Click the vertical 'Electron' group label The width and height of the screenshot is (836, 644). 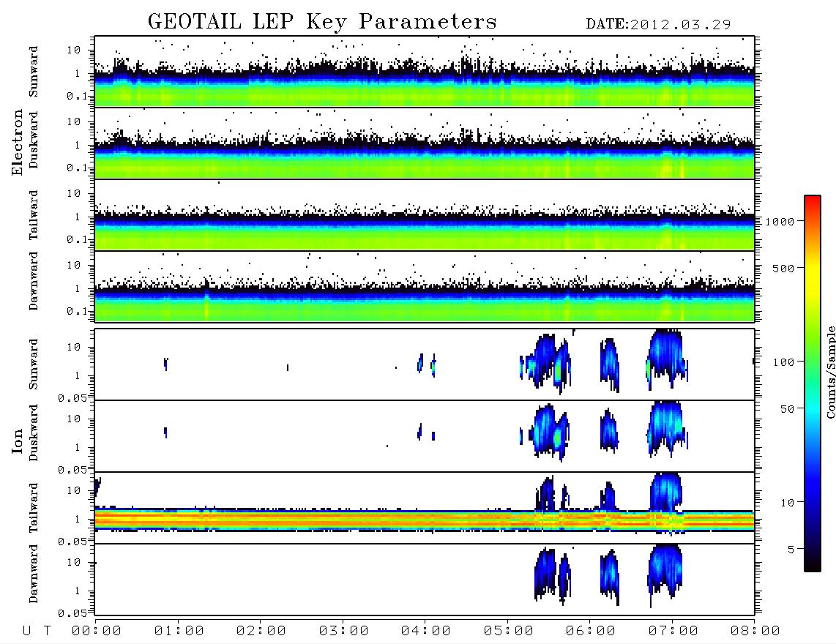tap(18, 143)
